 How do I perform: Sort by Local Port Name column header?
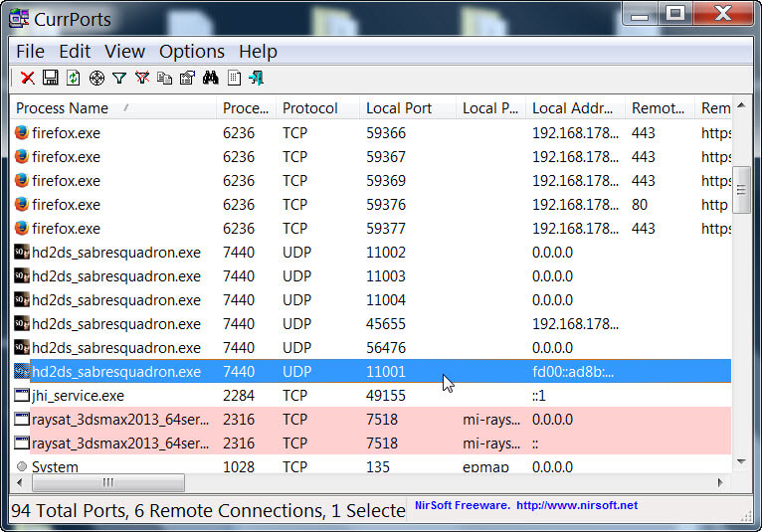490,107
